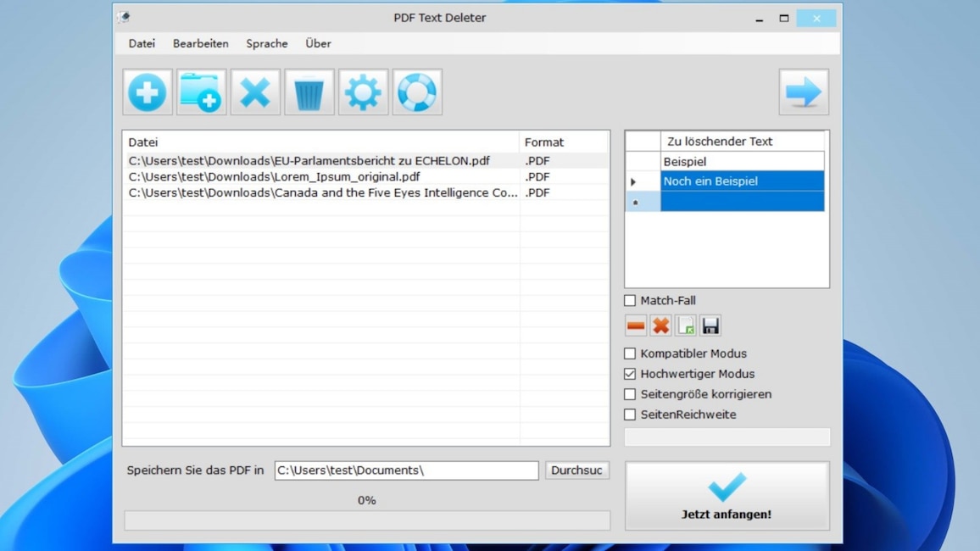The image size is (980, 551).
Task: Click the blue right-arrow icon above the text panel
Action: pyautogui.click(x=803, y=92)
